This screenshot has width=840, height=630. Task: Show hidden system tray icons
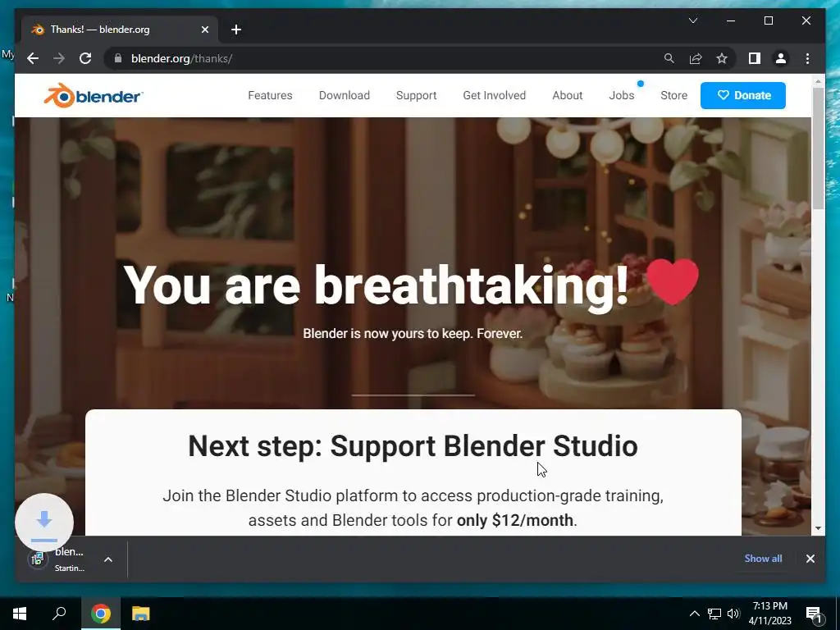[x=694, y=614]
